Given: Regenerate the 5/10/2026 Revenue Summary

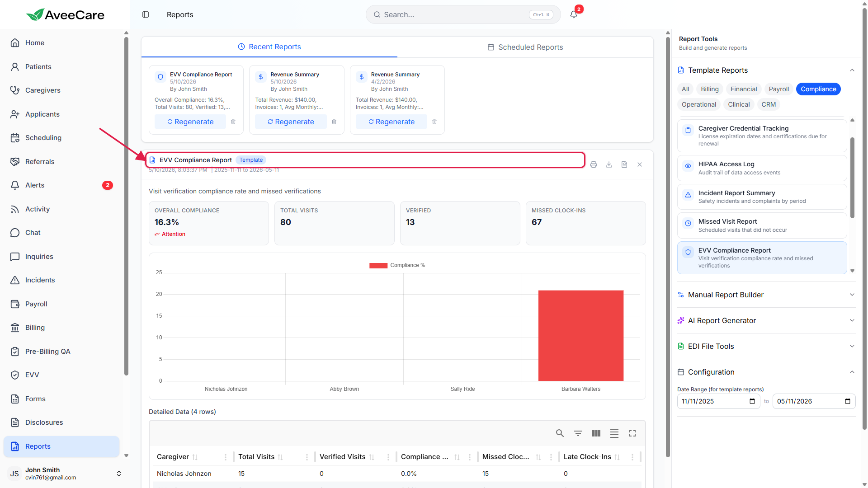Looking at the screenshot, I should tap(291, 122).
